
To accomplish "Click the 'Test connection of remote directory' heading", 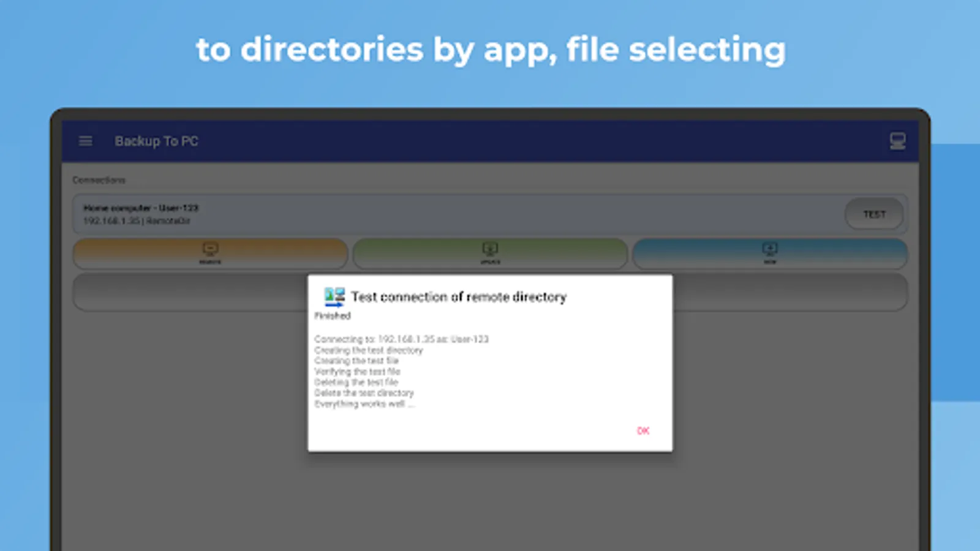I will click(459, 297).
